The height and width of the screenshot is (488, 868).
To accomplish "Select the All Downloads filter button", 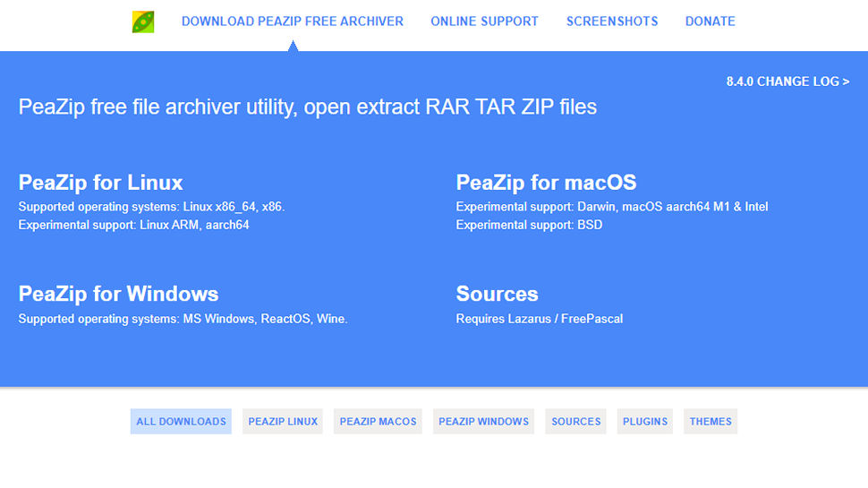I will [x=181, y=422].
